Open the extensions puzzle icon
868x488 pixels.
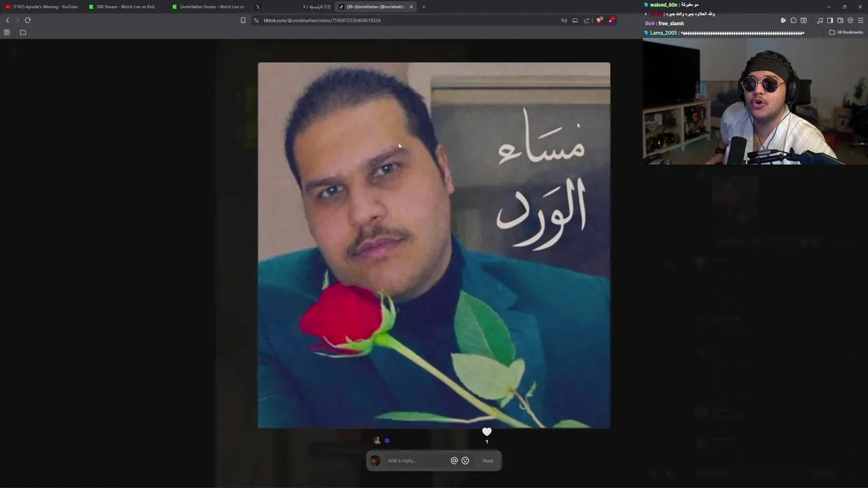click(x=793, y=20)
